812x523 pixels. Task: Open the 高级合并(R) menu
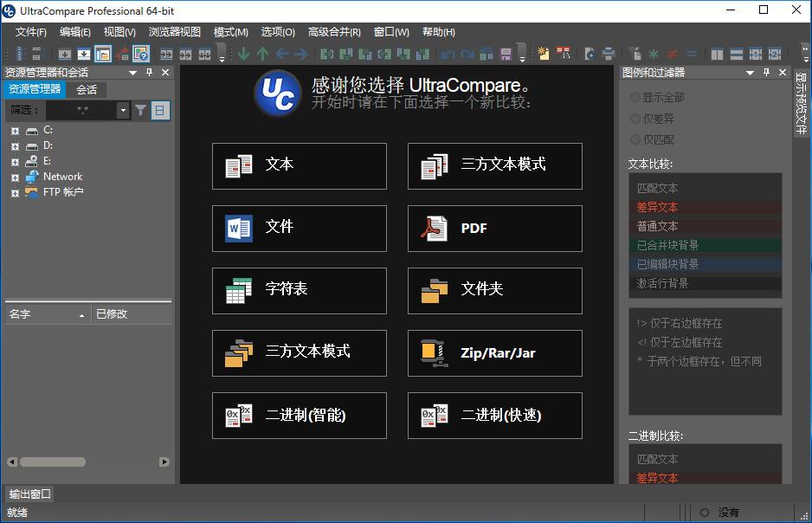pos(334,32)
